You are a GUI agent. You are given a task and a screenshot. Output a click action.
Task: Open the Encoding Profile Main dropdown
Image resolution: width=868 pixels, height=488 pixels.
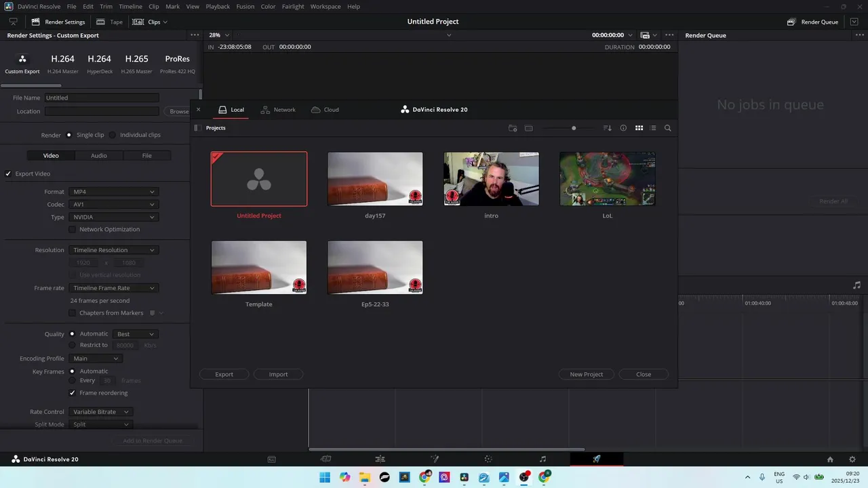96,359
